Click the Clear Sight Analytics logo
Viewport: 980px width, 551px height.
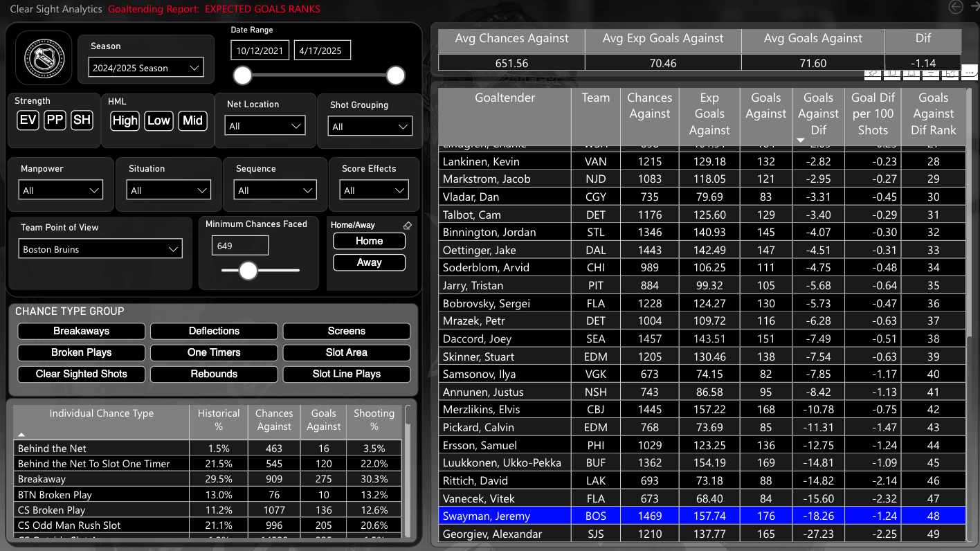click(44, 57)
